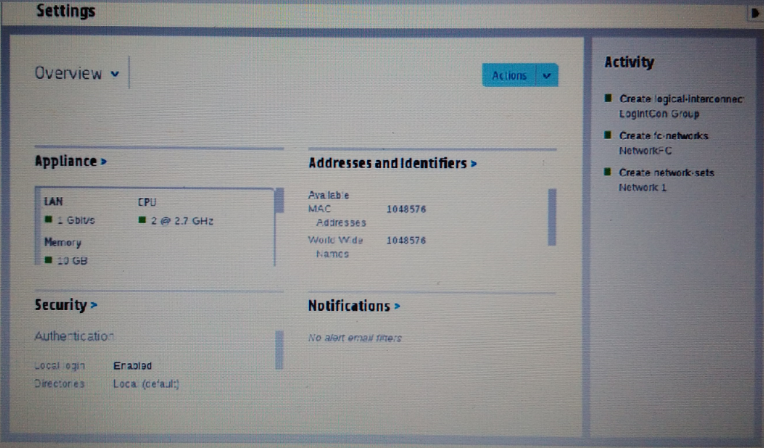Select green status icon of Create fc-networks activity
Viewport: 764px width, 448px height.
608,135
